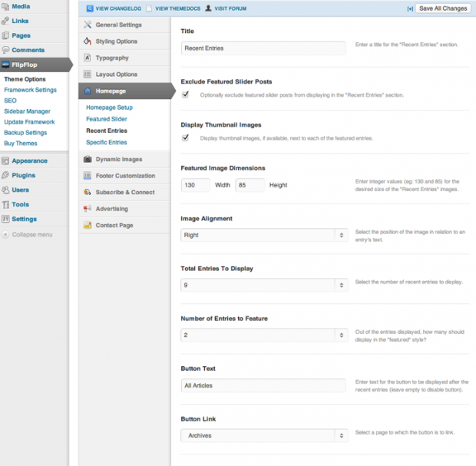Click the FlipFlop theme icon
This screenshot has width=476, height=466.
[x=5, y=64]
